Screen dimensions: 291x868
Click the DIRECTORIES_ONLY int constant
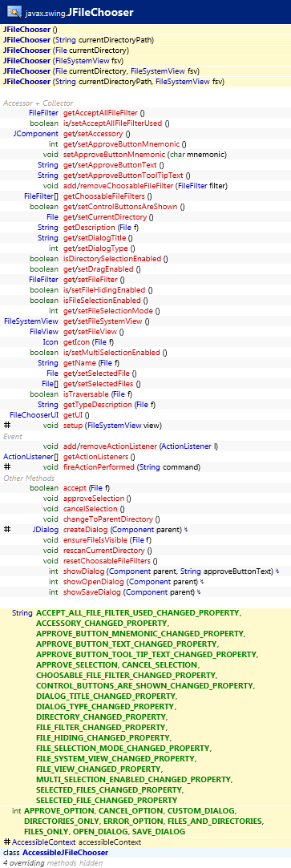(61, 821)
